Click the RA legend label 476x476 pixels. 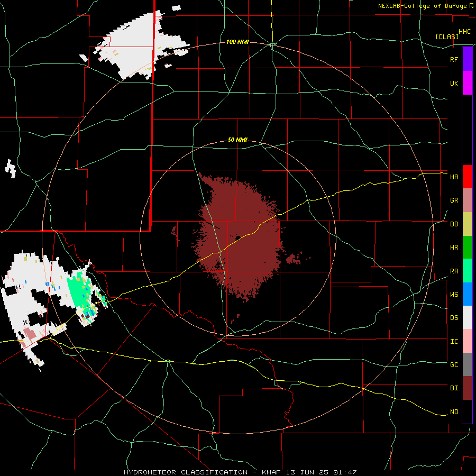click(x=454, y=271)
